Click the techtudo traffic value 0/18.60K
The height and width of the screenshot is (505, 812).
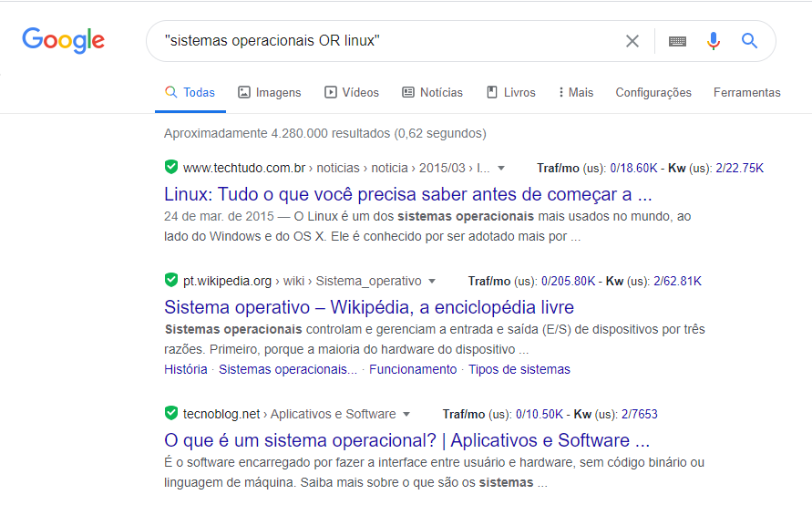point(633,169)
